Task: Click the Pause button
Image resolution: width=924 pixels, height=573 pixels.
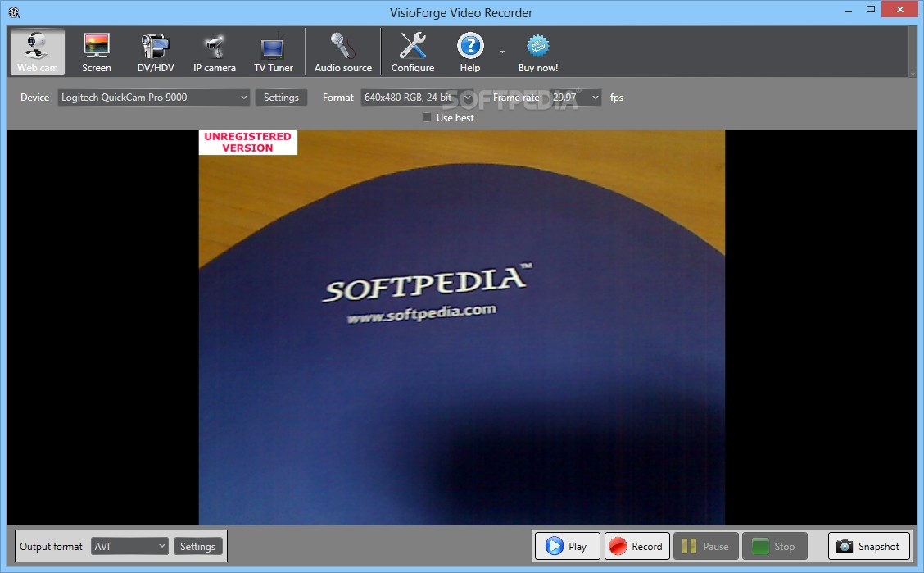Action: click(x=706, y=547)
